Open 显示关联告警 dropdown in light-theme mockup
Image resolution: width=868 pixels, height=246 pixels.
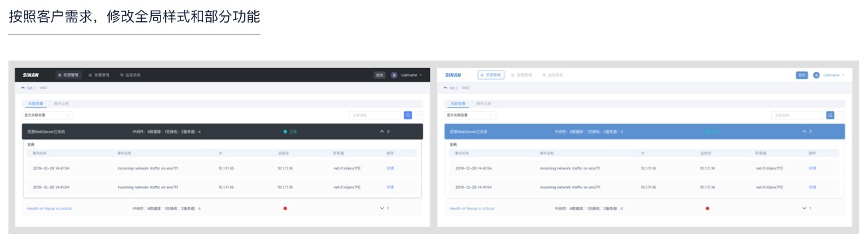click(470, 115)
